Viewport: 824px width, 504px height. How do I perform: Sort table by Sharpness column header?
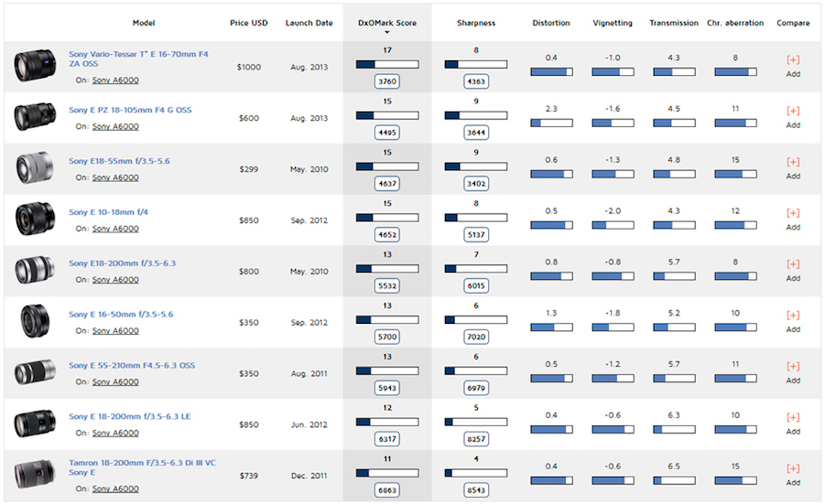point(476,23)
